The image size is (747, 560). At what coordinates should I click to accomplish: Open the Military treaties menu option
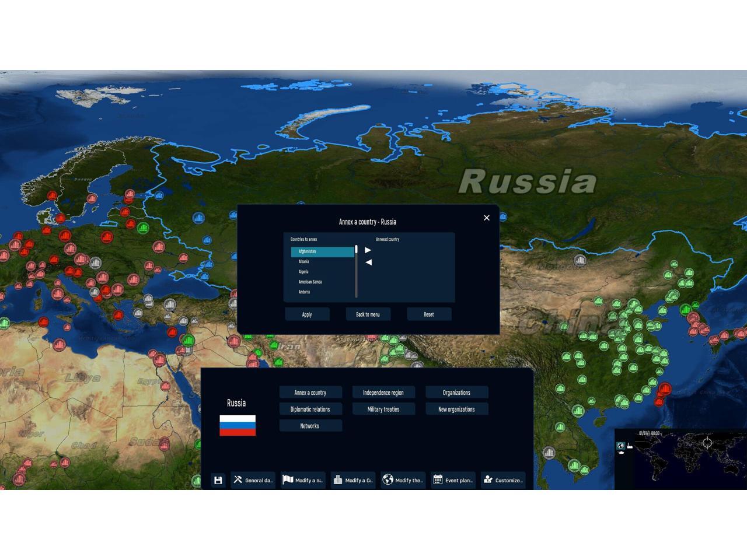coord(383,409)
